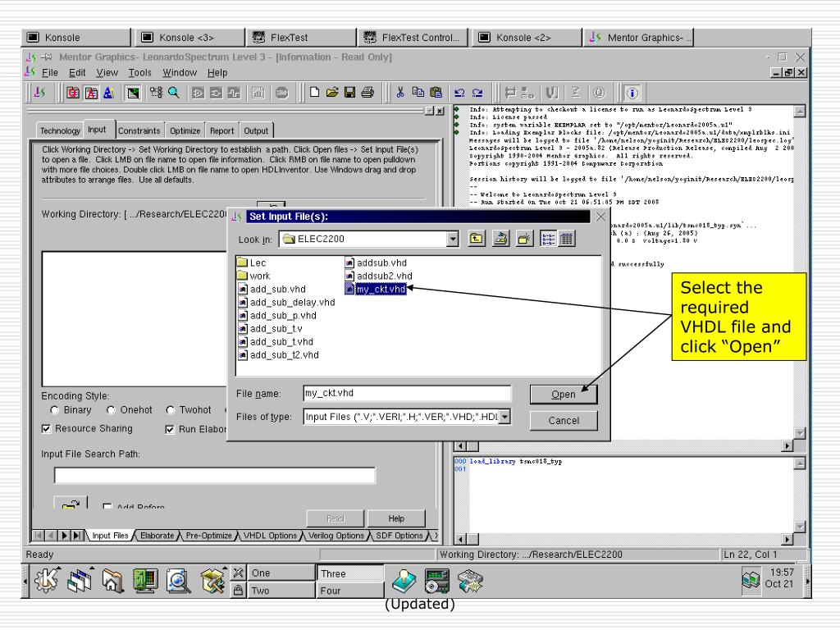Select the addsub2.vhd file
Viewport: 840px width, 630px height.
(x=379, y=276)
